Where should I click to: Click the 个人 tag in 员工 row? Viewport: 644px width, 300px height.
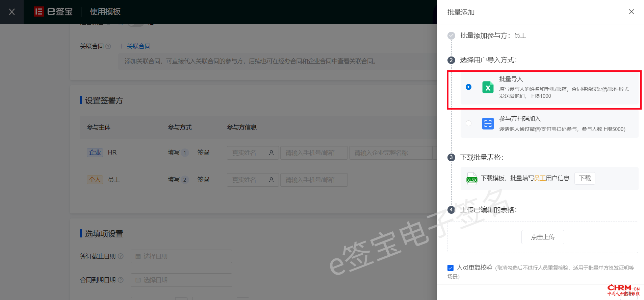click(x=95, y=180)
